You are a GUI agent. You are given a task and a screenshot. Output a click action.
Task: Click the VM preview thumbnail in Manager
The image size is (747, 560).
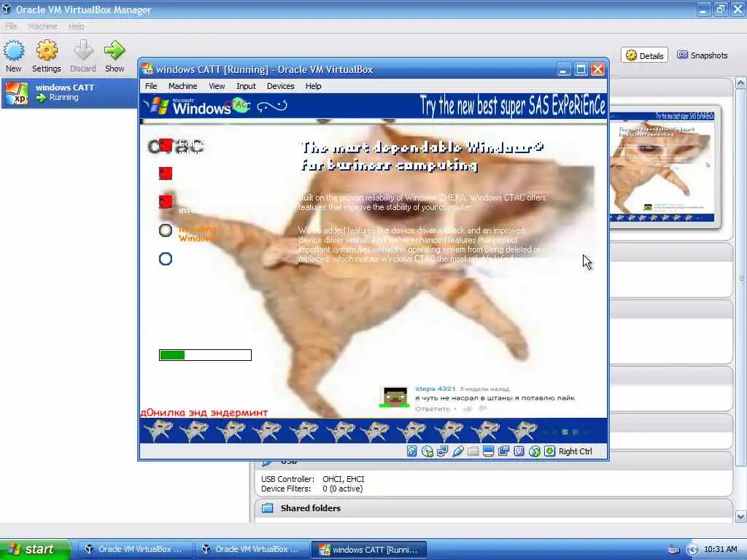(662, 168)
